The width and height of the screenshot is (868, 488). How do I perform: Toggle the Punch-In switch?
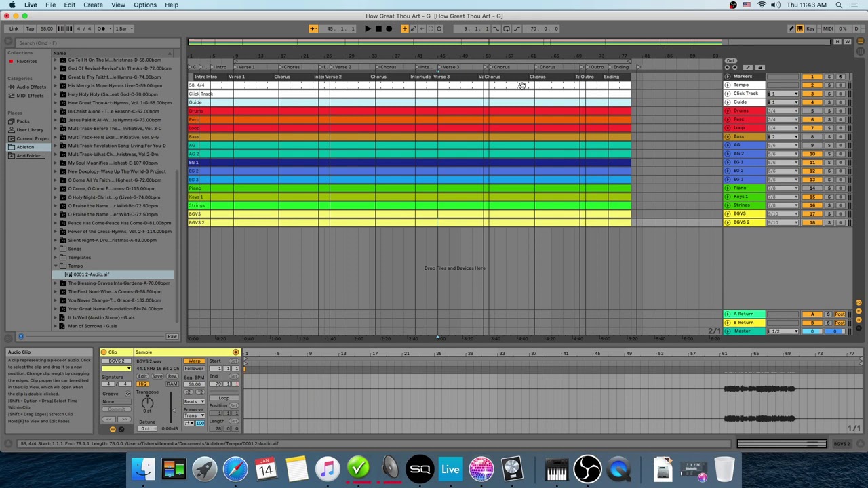click(496, 28)
